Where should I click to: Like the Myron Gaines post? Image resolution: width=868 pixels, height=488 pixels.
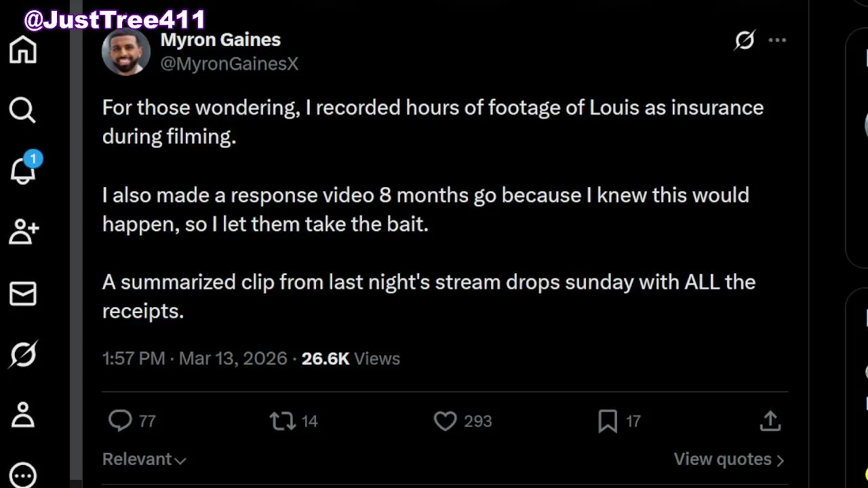pyautogui.click(x=446, y=421)
